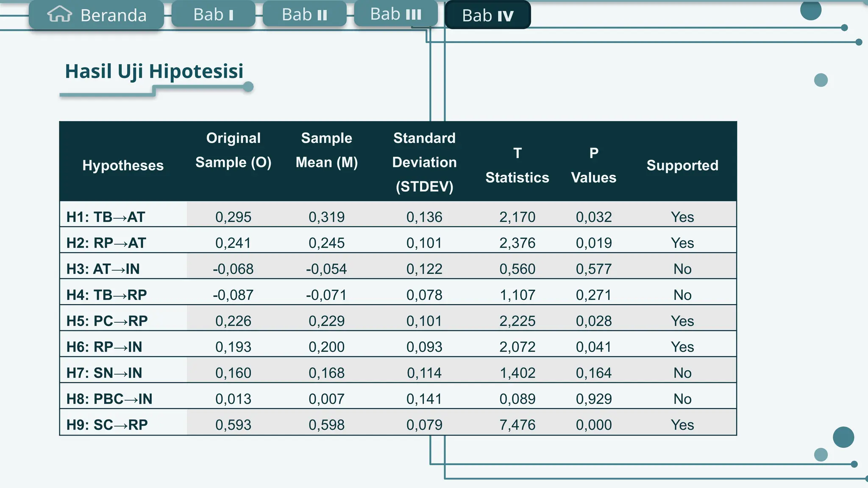
Task: Switch to the Bab II tab
Action: pyautogui.click(x=304, y=14)
